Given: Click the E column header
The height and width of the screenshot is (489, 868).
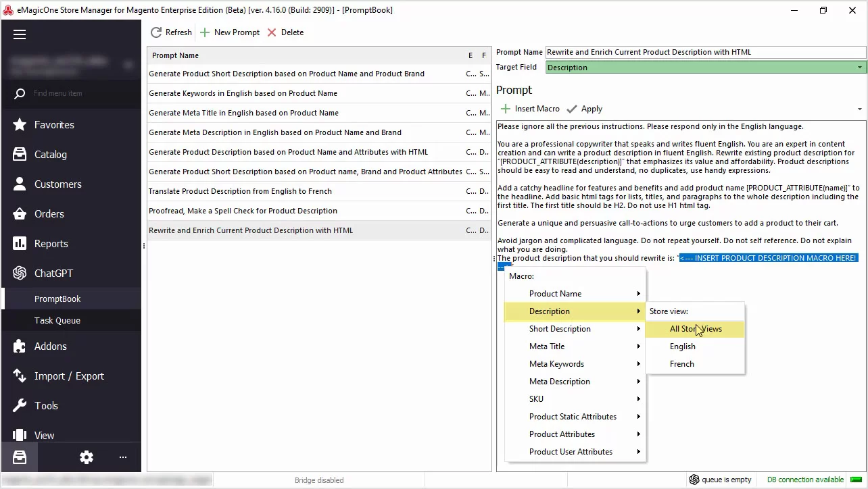Looking at the screenshot, I should tap(471, 55).
